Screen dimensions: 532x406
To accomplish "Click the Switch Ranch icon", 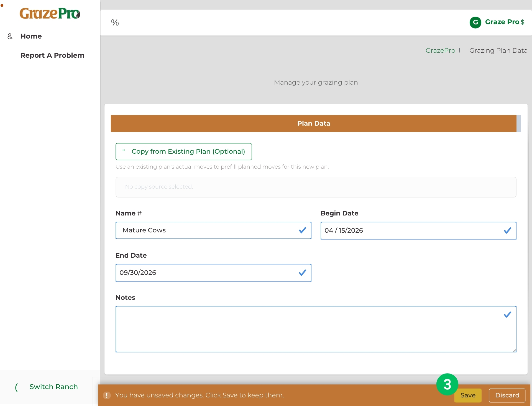I will (x=16, y=387).
